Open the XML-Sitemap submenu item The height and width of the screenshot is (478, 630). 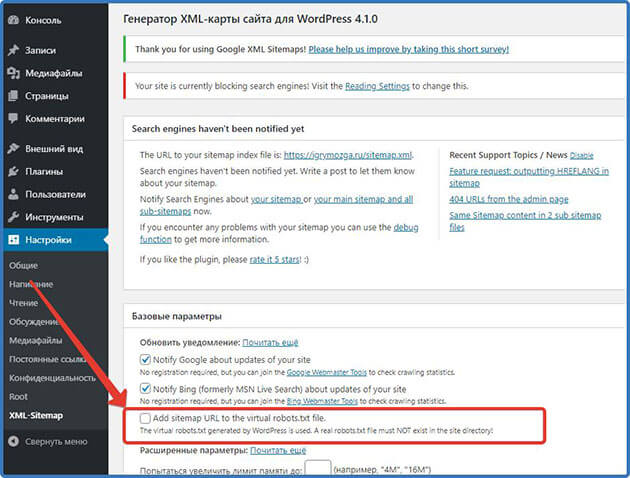pos(36,415)
